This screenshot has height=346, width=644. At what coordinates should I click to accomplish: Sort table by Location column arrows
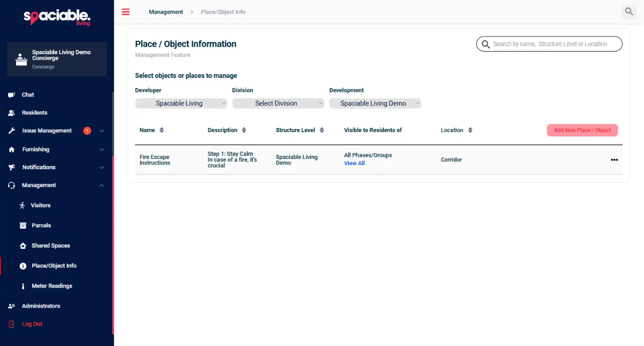tap(470, 130)
